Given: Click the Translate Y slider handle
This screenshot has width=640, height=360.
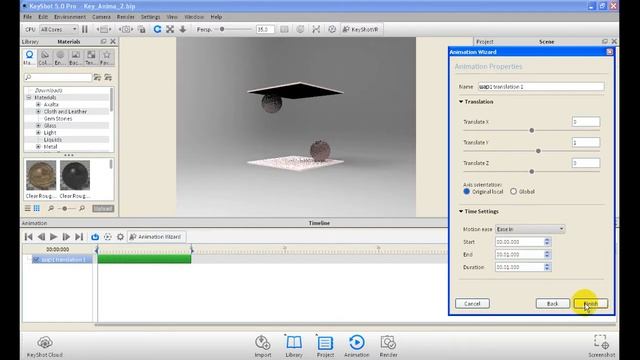Looking at the screenshot, I should click(x=538, y=151).
